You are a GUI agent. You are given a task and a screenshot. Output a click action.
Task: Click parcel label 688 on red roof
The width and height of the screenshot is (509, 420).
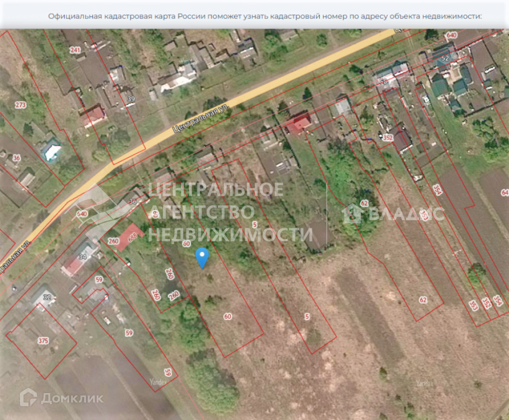pyautogui.click(x=132, y=237)
